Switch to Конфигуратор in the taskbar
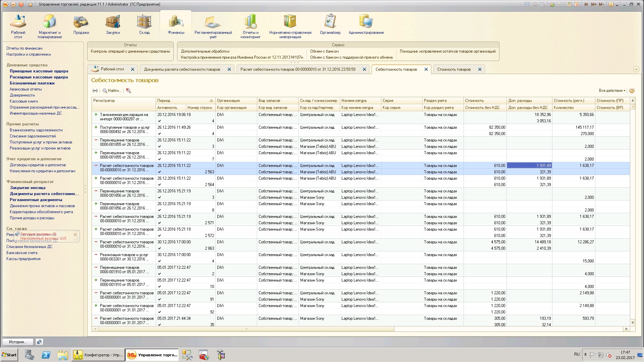644x362 pixels. pyautogui.click(x=98, y=355)
